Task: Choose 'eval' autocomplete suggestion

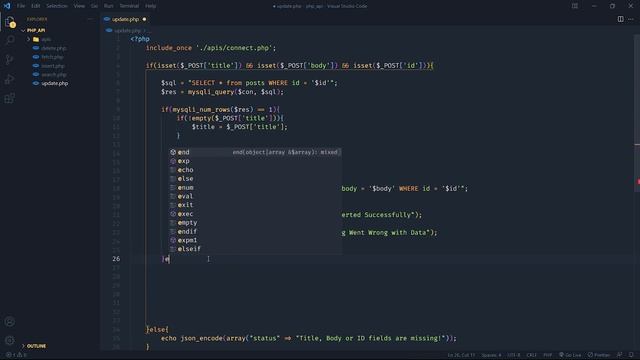Action: tap(255, 196)
